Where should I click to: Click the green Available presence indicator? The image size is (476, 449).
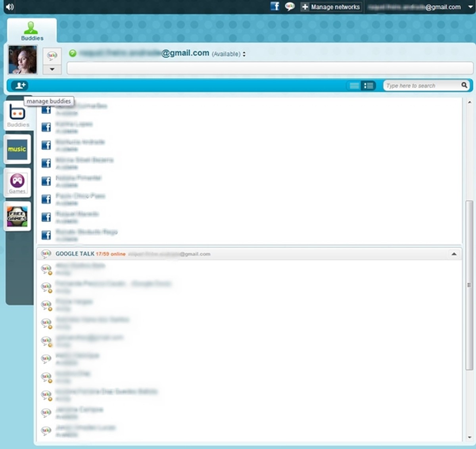(x=73, y=53)
